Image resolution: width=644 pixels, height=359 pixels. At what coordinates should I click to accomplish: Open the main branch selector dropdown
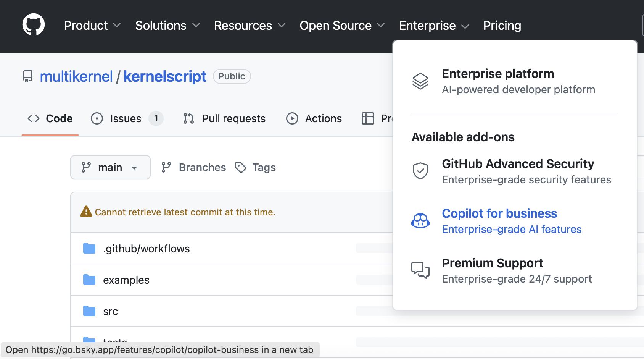pyautogui.click(x=110, y=167)
